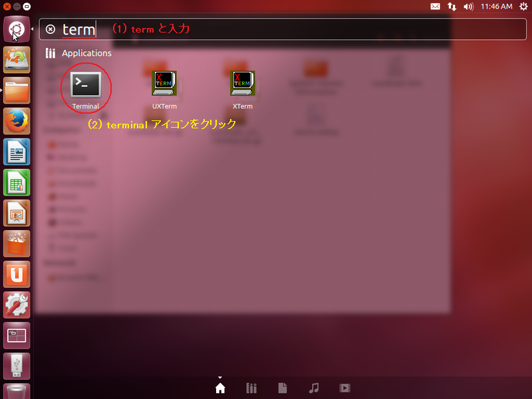Open System Settings from the launcher
Viewport: 532px width, 399px height.
click(x=16, y=305)
